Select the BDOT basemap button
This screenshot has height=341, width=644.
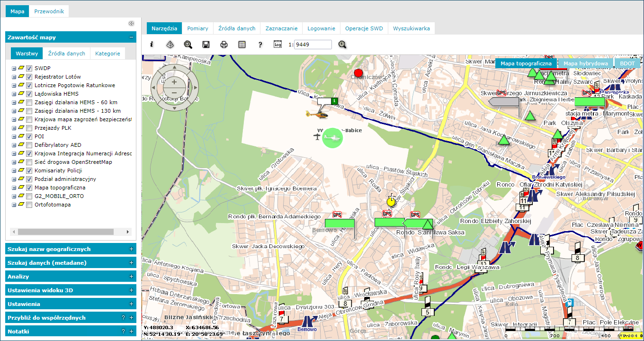627,63
